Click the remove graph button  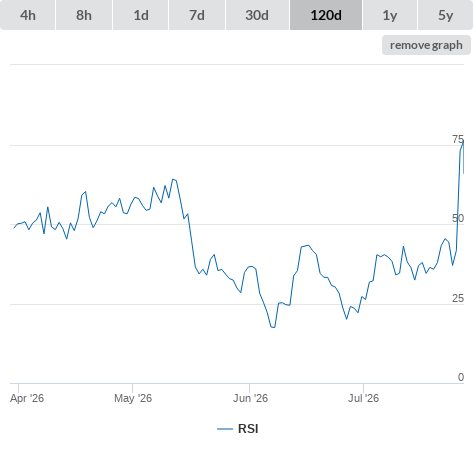(426, 45)
